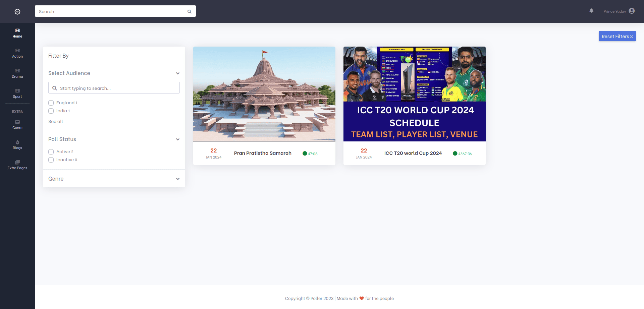Open the Home menu label
The height and width of the screenshot is (309, 644).
tap(17, 36)
